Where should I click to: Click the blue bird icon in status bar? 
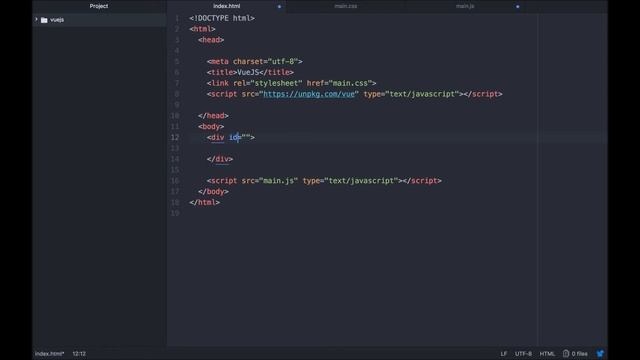(x=600, y=353)
